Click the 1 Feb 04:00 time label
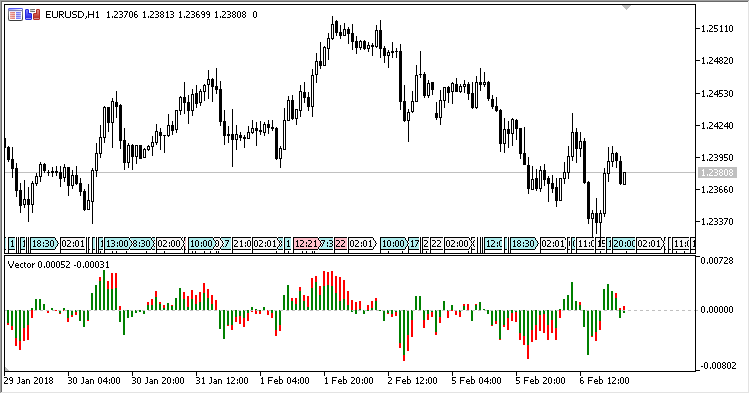 (x=285, y=381)
